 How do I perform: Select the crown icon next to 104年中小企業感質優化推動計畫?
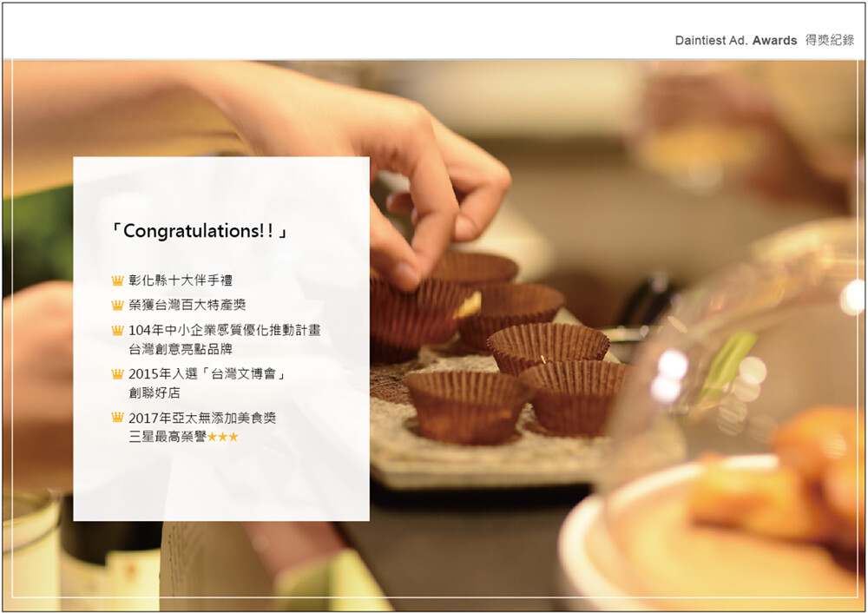117,331
